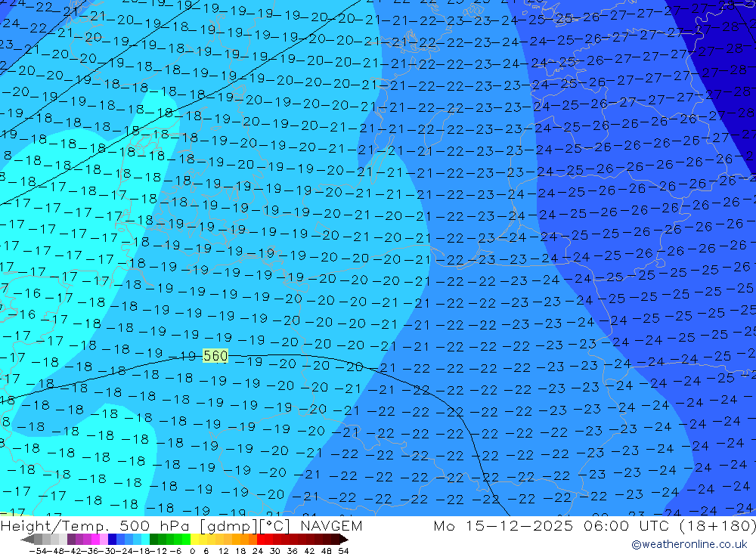The image size is (756, 554).
Task: Click the '36' legend scale label
Action: [292, 551]
